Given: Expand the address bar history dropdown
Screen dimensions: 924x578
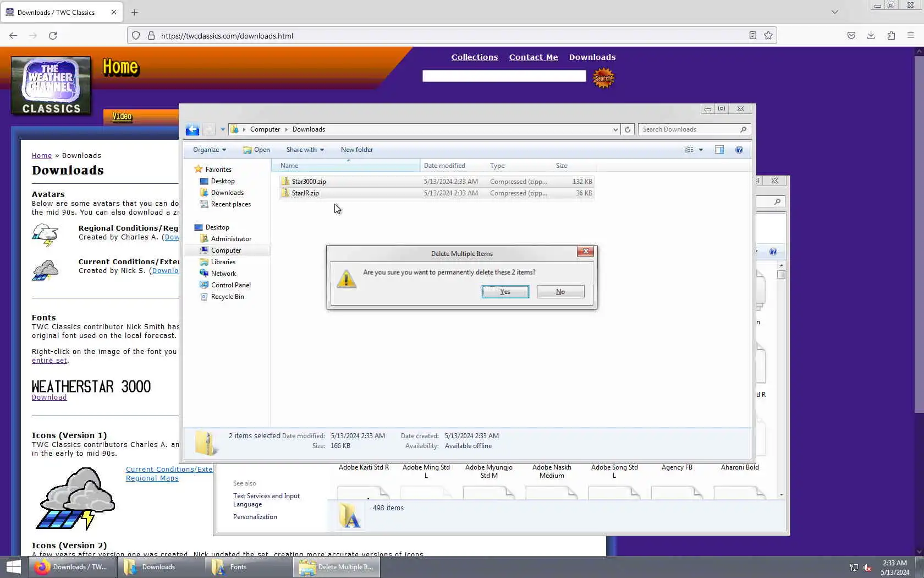Looking at the screenshot, I should [615, 129].
